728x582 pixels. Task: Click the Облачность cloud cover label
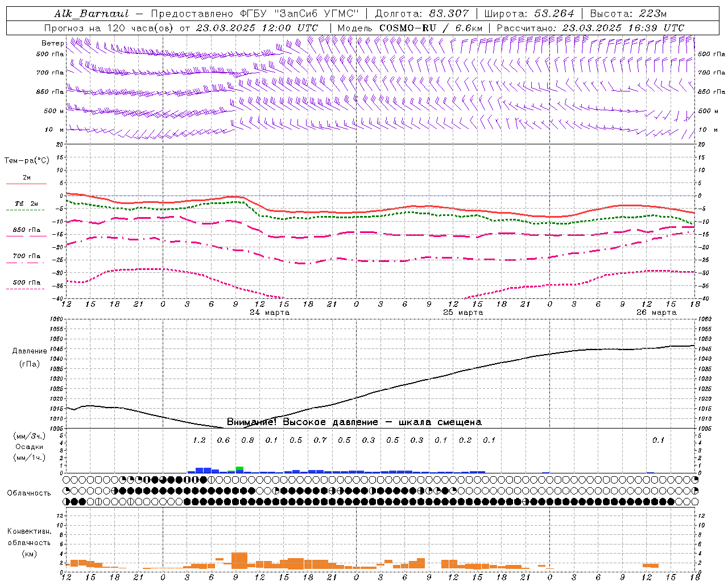click(x=29, y=493)
